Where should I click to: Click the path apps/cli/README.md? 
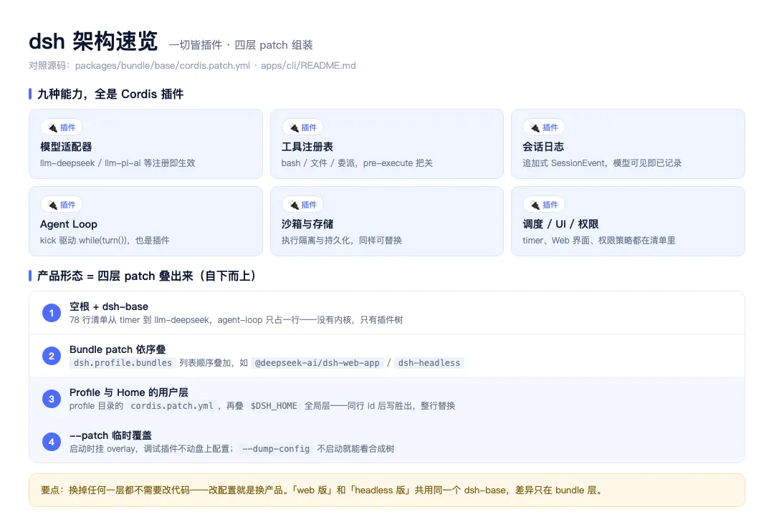coord(308,66)
